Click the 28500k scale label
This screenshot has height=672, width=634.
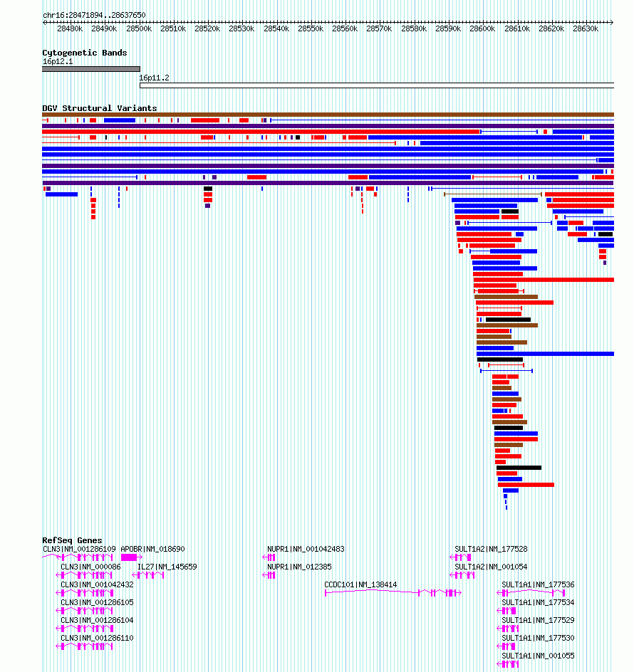139,28
